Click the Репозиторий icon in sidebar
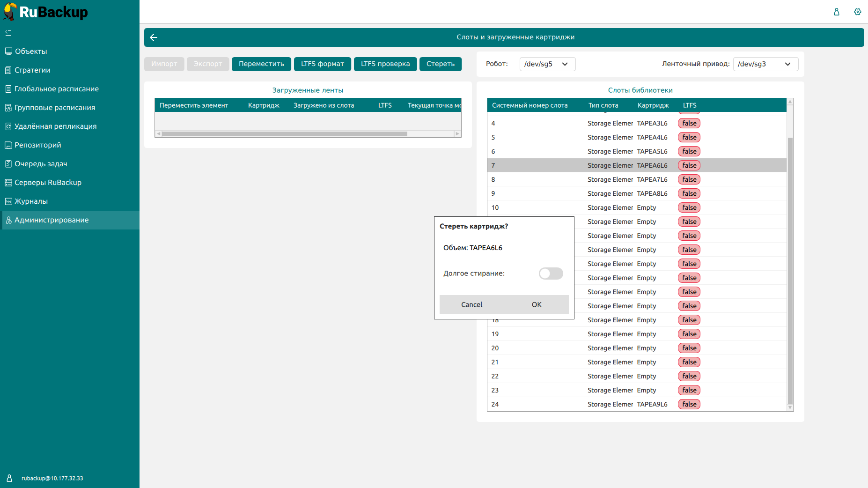Image resolution: width=868 pixels, height=488 pixels. [8, 145]
